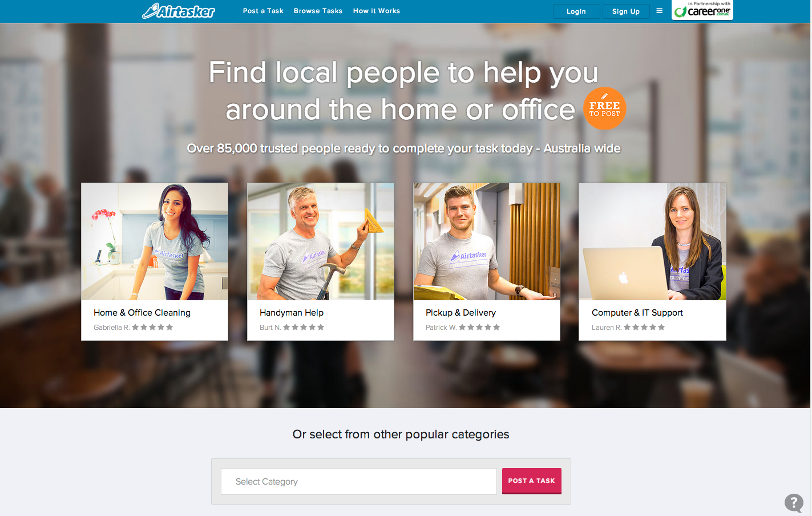The image size is (812, 516).
Task: Click the orange Free To Post badge
Action: (604, 108)
